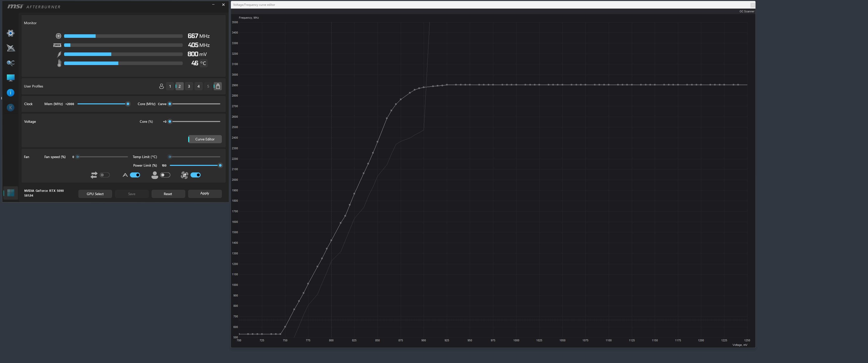Click the user profile person icon
Viewport: 868px width, 363px height.
coord(161,86)
